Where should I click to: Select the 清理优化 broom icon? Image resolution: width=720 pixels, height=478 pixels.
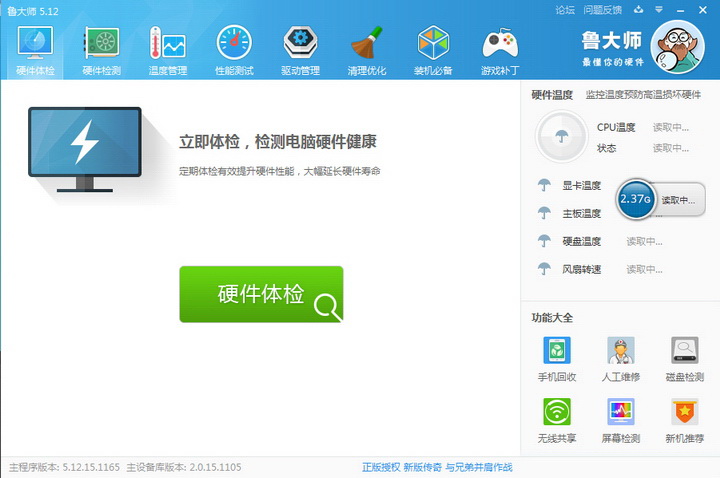366,50
